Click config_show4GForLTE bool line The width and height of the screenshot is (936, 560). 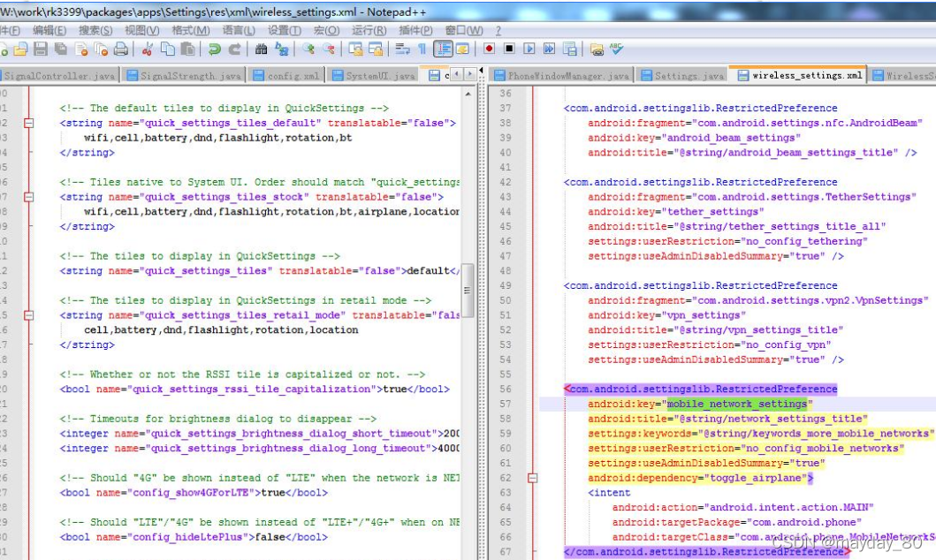(194, 493)
